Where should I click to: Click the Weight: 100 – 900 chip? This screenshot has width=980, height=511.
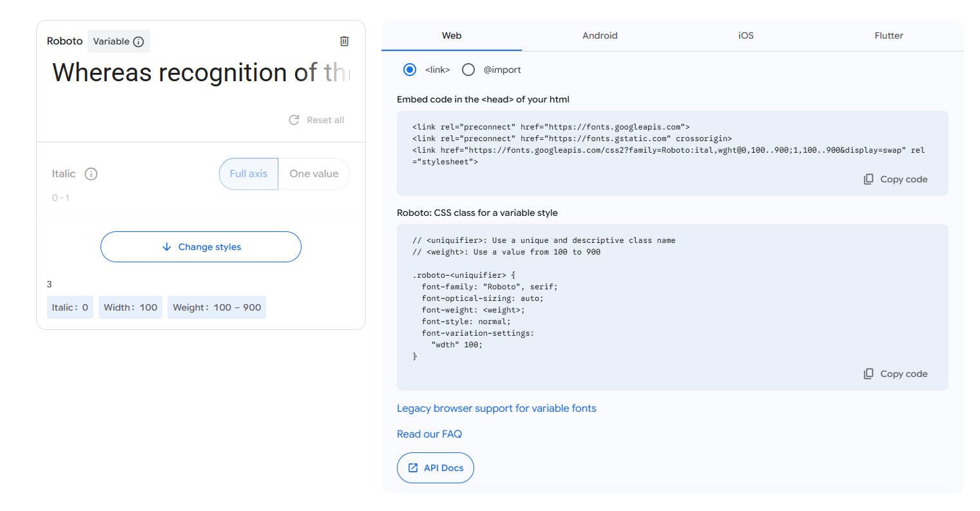[216, 307]
